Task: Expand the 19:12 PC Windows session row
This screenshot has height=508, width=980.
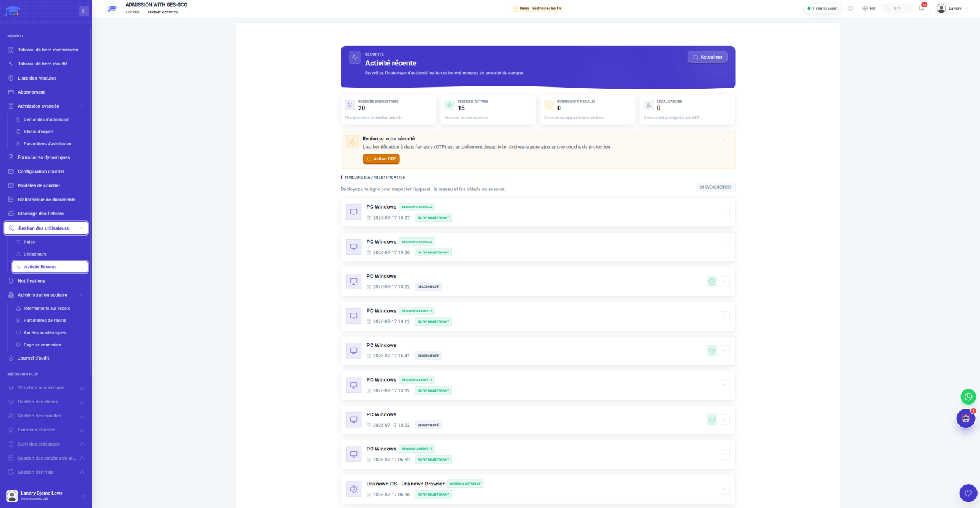Action: [725, 316]
